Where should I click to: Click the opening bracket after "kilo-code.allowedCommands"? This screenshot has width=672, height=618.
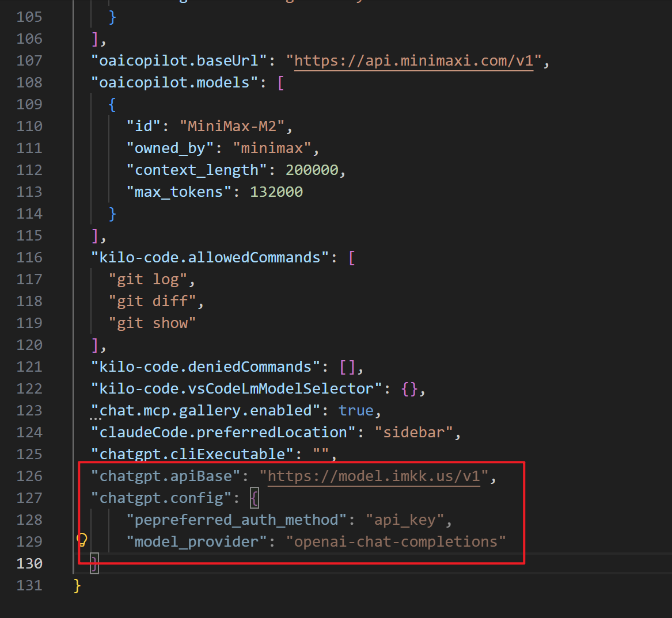click(352, 258)
